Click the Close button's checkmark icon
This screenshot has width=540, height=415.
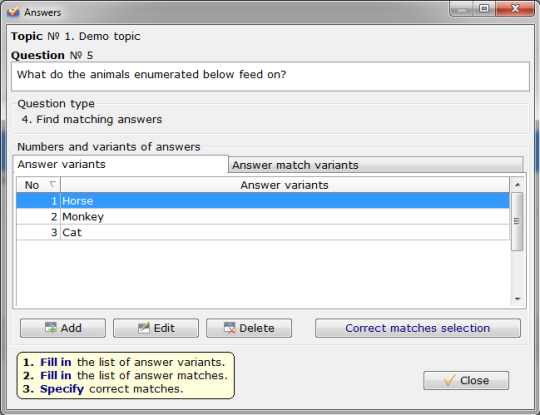click(x=450, y=380)
